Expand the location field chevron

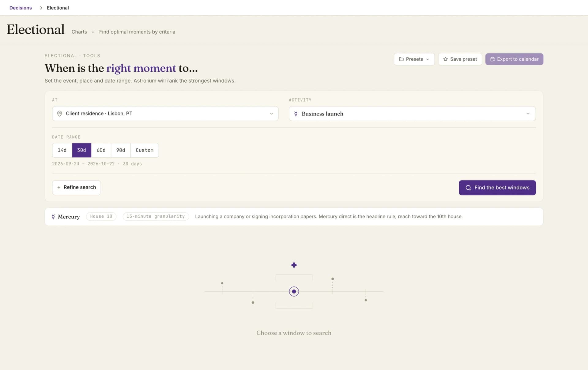pos(271,114)
